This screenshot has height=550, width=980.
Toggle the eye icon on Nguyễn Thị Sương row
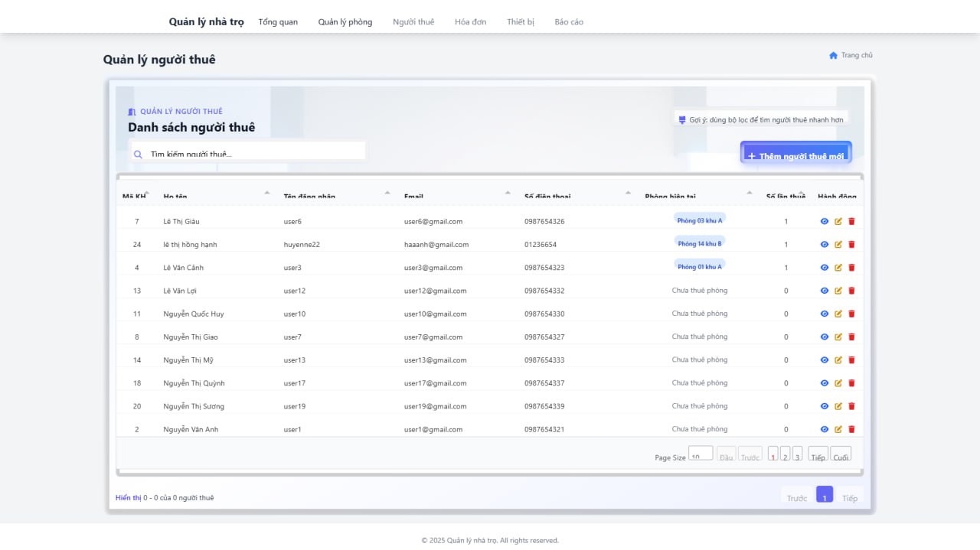point(825,405)
